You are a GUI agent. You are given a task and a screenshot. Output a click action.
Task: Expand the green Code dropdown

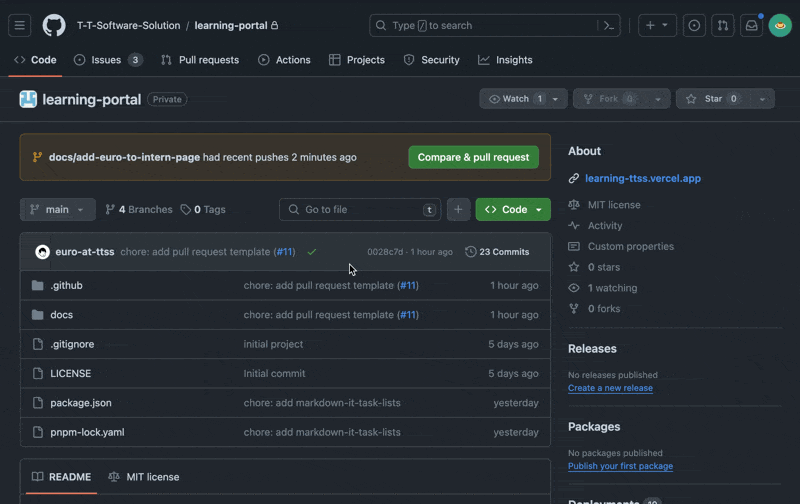(513, 210)
